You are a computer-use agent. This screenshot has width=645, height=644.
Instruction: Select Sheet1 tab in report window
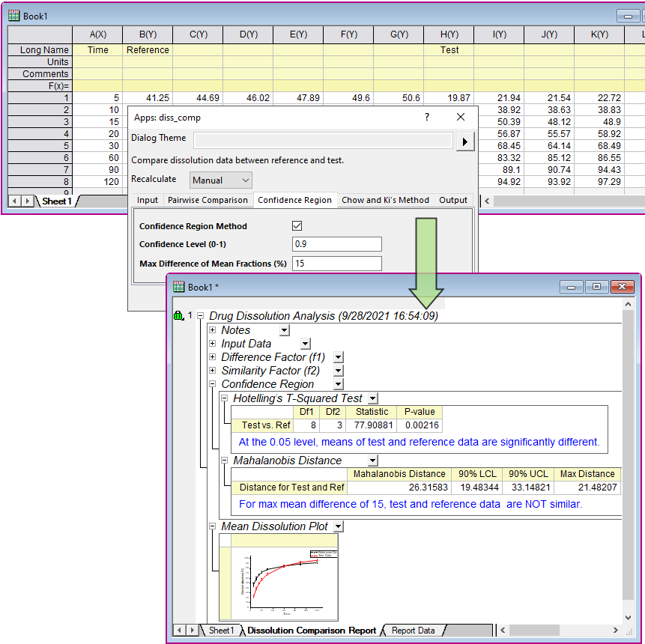coord(221,631)
